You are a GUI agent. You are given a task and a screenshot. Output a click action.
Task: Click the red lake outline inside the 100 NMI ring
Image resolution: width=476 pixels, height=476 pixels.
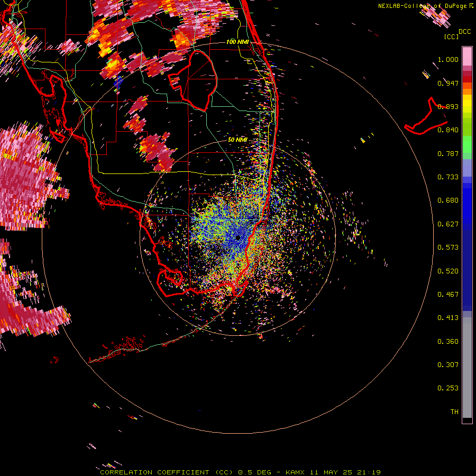coord(193,81)
